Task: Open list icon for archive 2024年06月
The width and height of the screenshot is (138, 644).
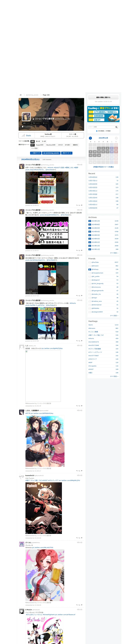Action: tap(90, 225)
